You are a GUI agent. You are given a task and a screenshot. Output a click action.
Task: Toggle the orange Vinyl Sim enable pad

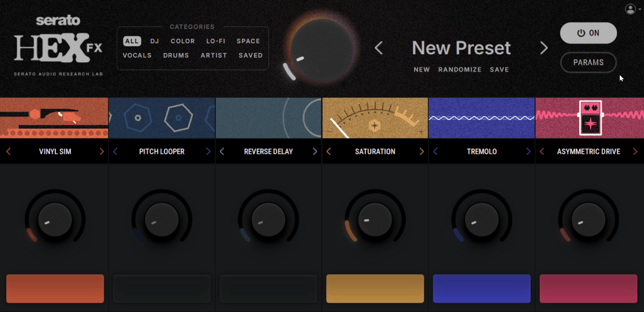point(55,289)
